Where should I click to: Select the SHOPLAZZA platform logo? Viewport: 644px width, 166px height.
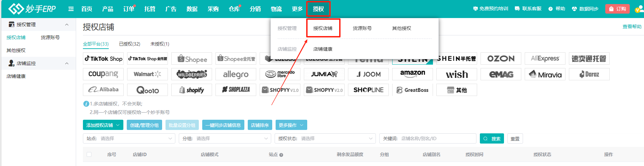point(236,90)
